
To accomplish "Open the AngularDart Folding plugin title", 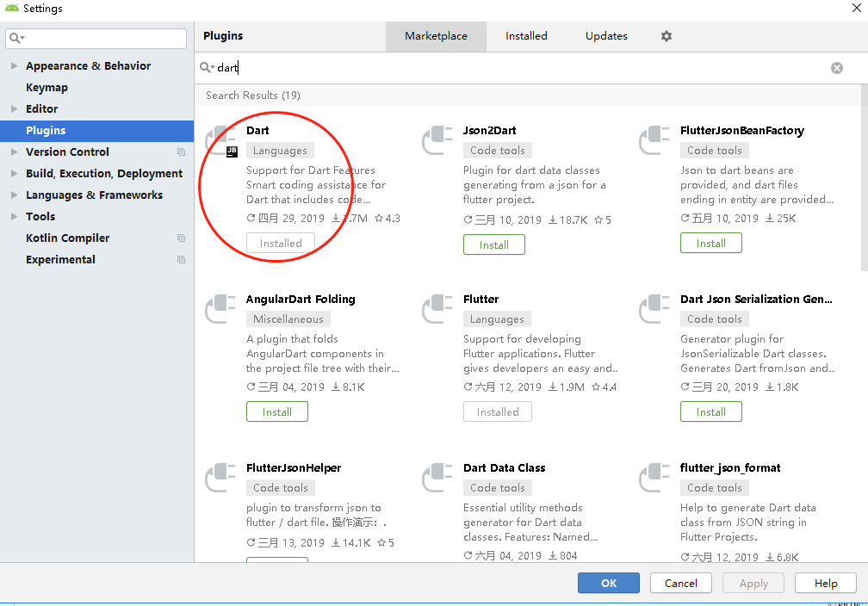I will (301, 300).
